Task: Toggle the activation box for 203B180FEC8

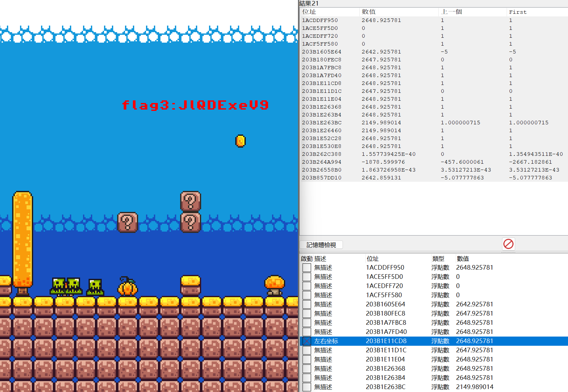Action: point(307,314)
